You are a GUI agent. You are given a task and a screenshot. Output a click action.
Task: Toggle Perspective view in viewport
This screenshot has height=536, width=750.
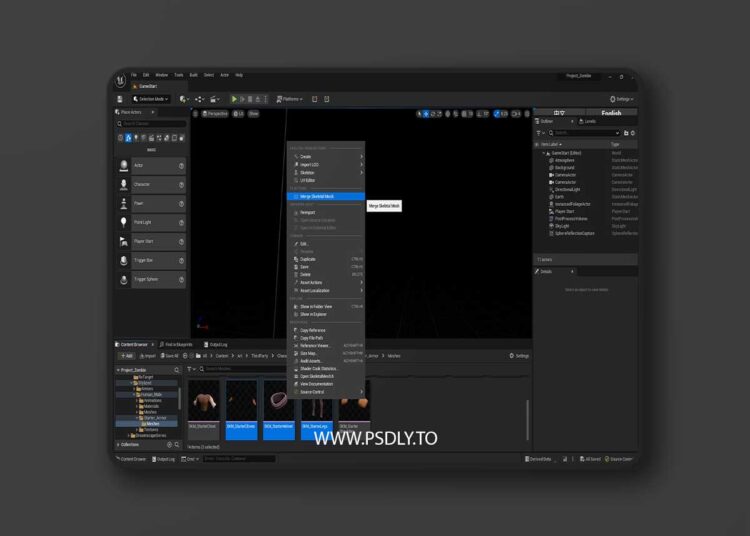click(214, 114)
